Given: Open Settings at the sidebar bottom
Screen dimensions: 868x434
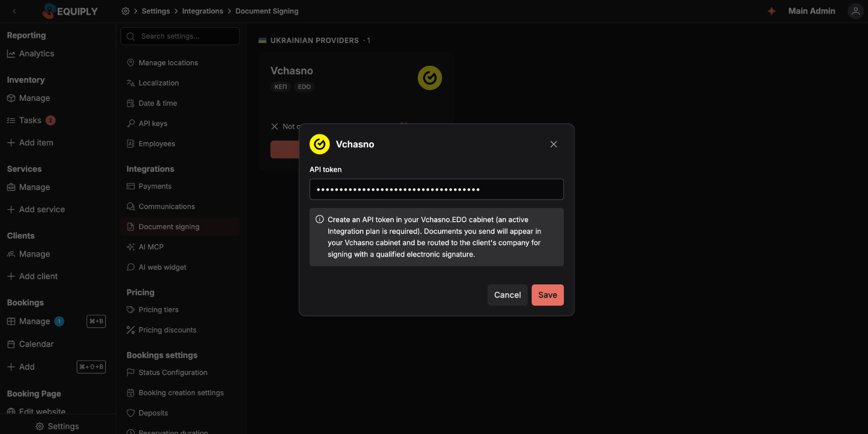Looking at the screenshot, I should pyautogui.click(x=58, y=426).
